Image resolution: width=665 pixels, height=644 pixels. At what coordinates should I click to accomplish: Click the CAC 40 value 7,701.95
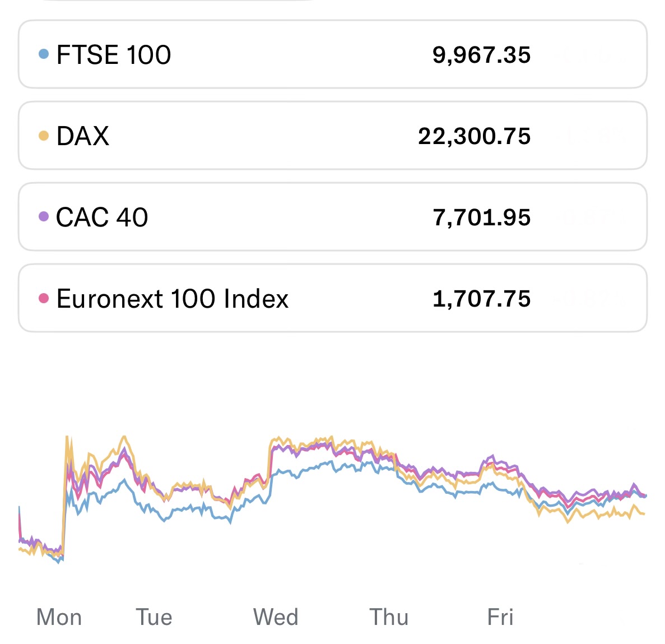tap(481, 217)
